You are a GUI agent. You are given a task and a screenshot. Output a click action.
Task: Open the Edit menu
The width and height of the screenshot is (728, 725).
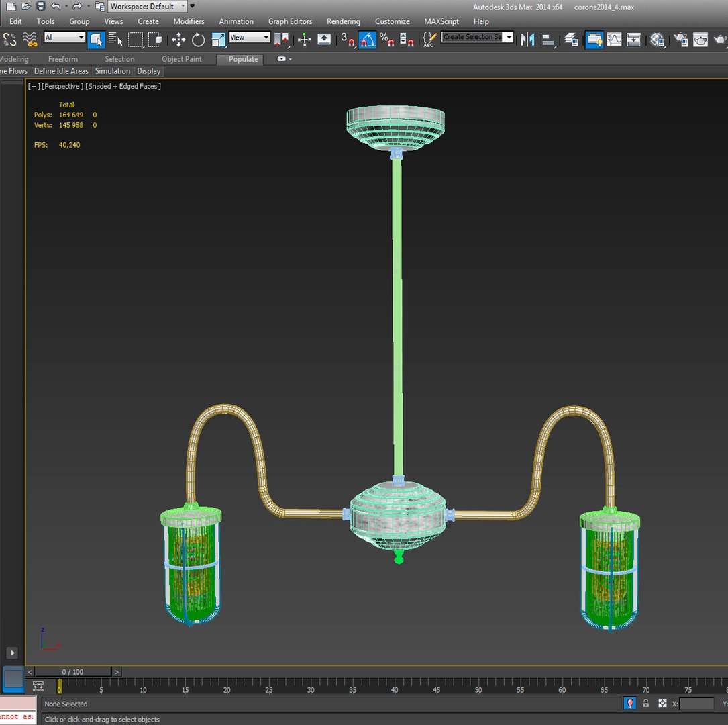point(15,21)
